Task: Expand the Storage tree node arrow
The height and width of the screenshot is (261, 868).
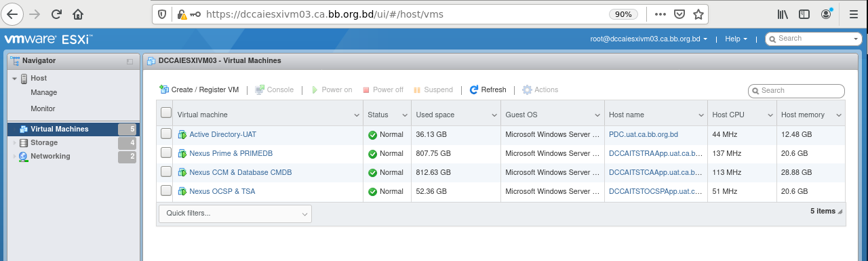Action: click(14, 143)
